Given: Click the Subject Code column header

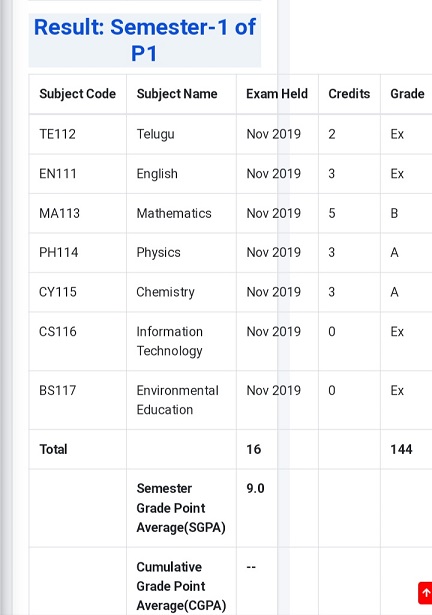Looking at the screenshot, I should point(78,94).
